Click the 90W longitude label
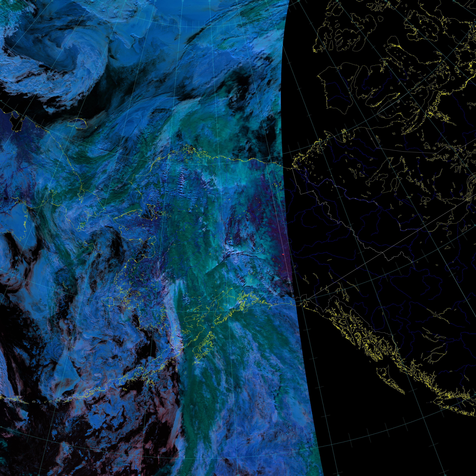 [x=453, y=1]
